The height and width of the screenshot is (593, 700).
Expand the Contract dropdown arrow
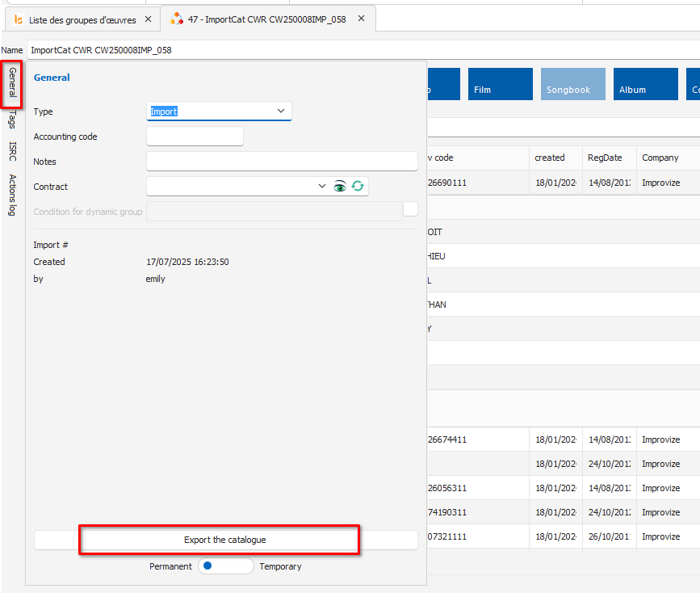[x=323, y=187]
